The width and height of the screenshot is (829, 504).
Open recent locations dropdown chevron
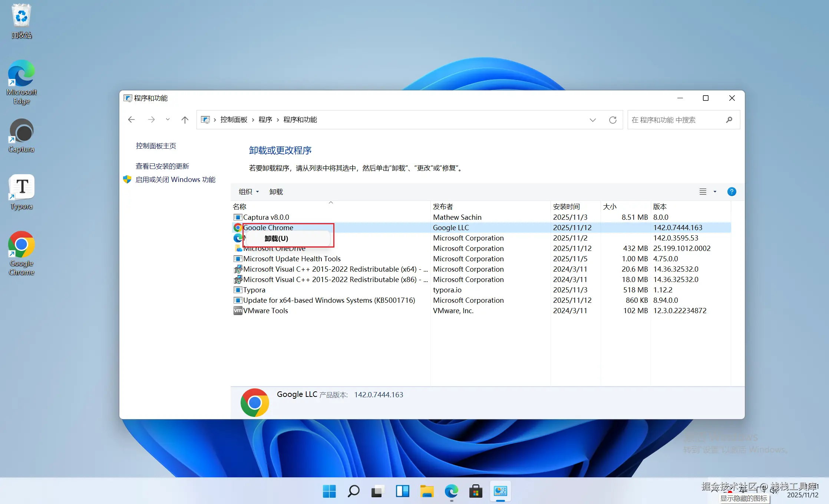(x=168, y=119)
